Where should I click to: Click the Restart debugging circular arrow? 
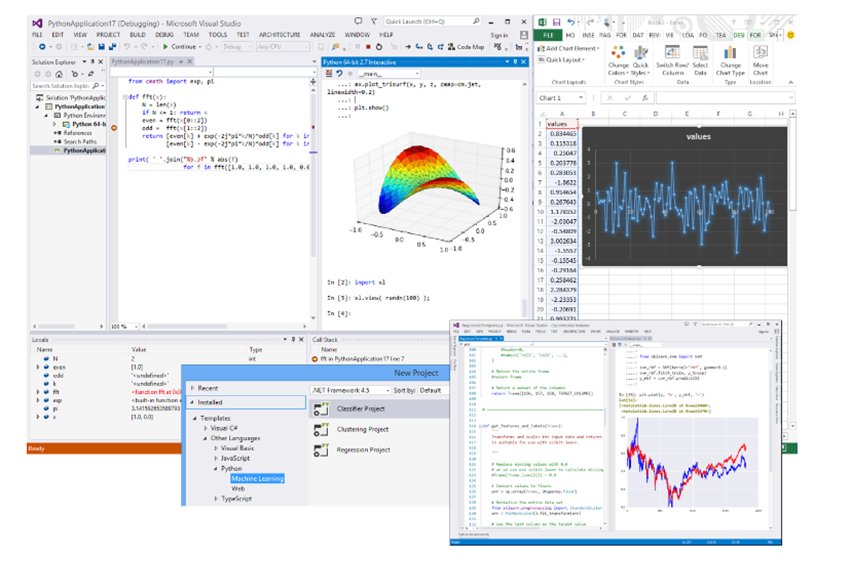pos(379,47)
